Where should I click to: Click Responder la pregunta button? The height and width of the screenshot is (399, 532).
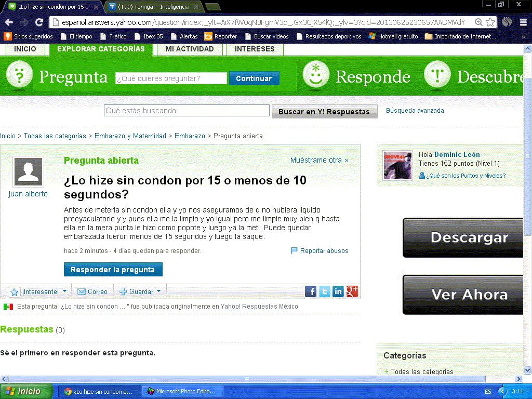pos(113,270)
